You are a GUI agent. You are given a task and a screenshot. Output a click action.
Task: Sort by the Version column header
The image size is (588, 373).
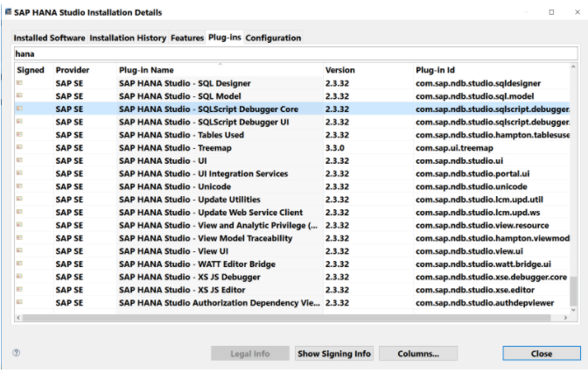point(368,70)
